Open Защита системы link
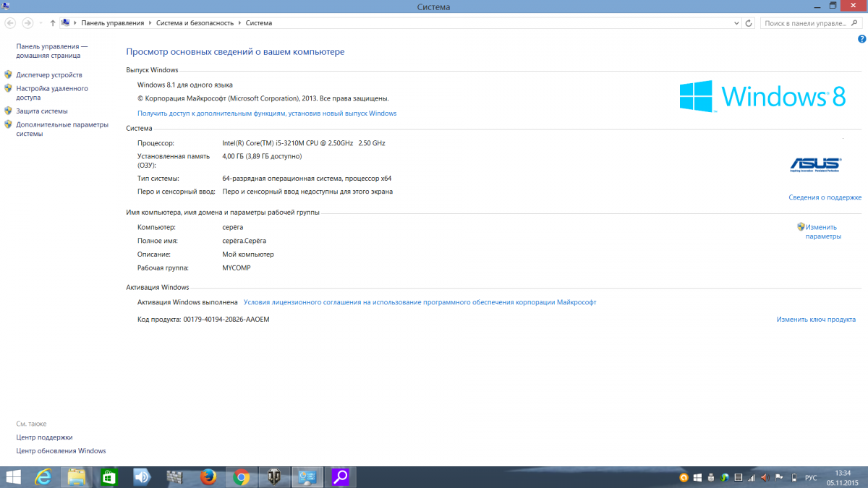The height and width of the screenshot is (488, 868). pyautogui.click(x=42, y=111)
